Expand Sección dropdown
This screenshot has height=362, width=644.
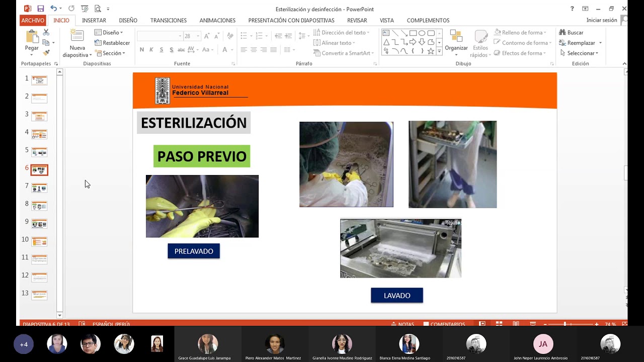pyautogui.click(x=110, y=53)
